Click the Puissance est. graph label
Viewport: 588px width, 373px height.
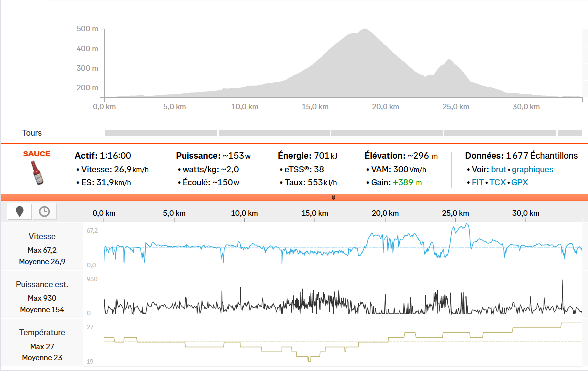coord(42,284)
